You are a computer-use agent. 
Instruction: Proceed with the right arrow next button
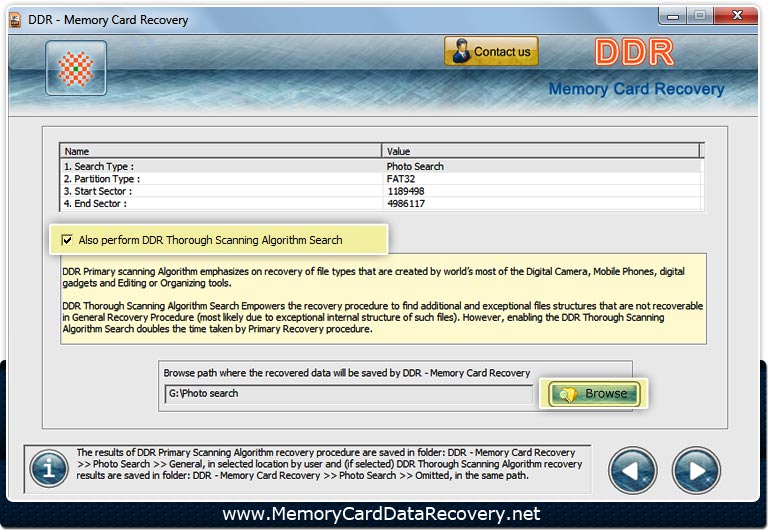pos(696,469)
